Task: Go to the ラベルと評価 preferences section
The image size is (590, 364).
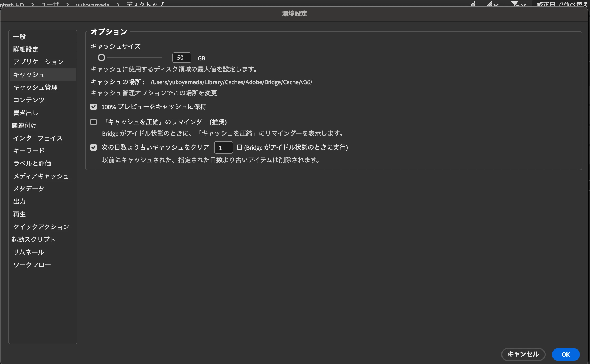Action: click(32, 163)
